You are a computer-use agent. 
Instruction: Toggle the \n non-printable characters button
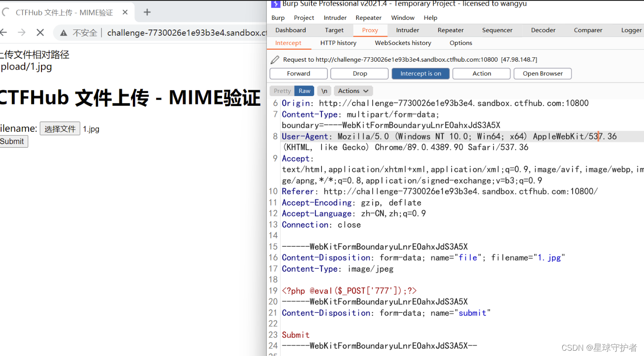pos(324,91)
